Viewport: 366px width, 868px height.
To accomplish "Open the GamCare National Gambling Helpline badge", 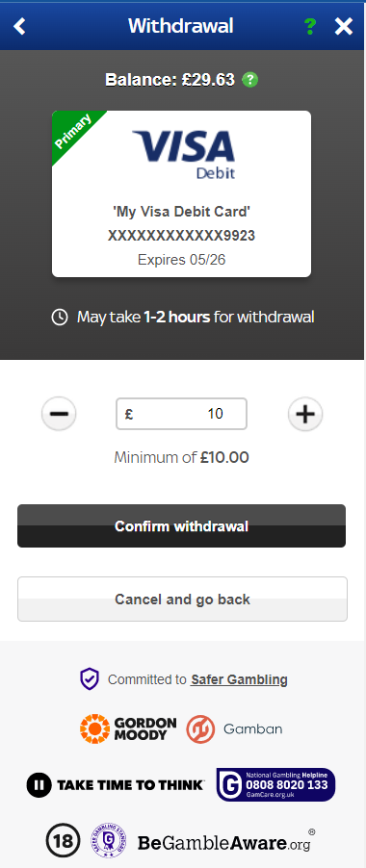I will point(275,784).
